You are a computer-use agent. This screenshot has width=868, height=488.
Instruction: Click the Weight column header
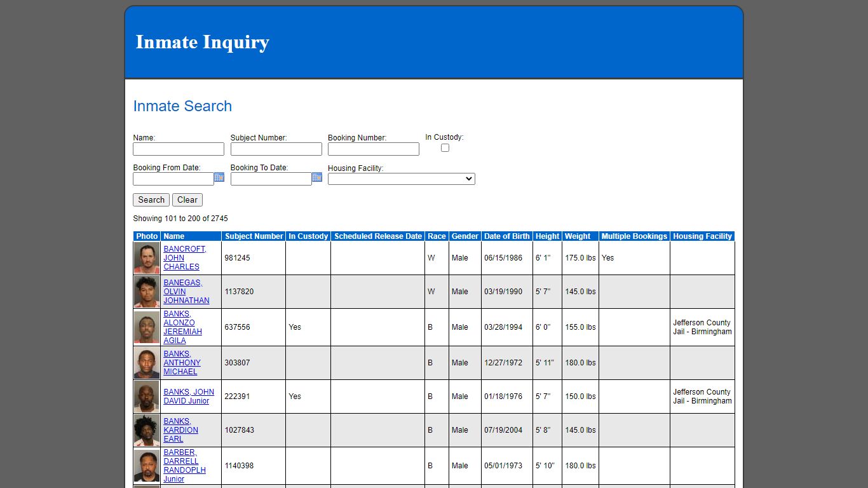tap(580, 236)
